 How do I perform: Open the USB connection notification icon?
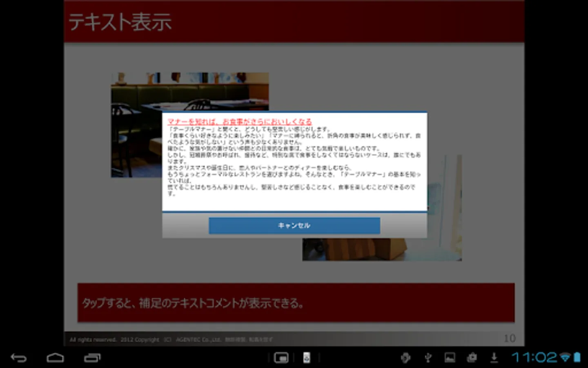[x=428, y=358]
